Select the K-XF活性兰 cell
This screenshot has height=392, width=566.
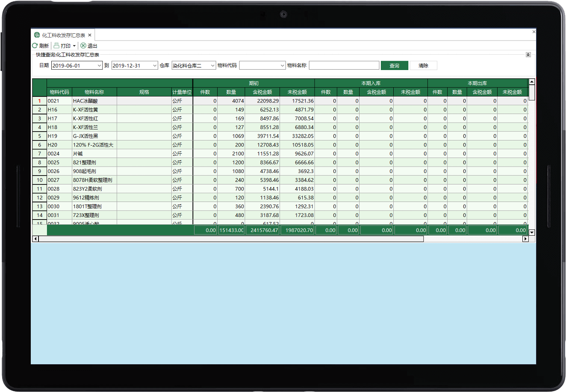click(x=94, y=127)
